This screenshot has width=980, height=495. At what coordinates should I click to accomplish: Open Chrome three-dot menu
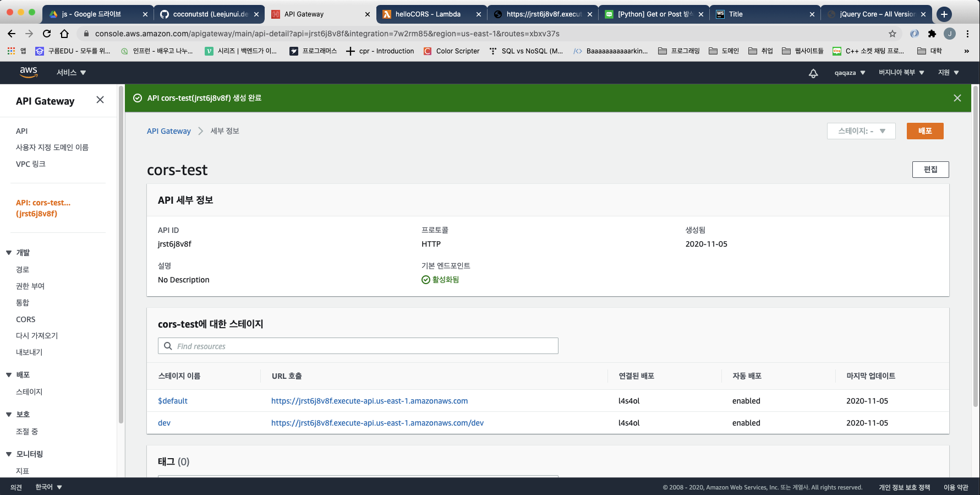(x=967, y=34)
